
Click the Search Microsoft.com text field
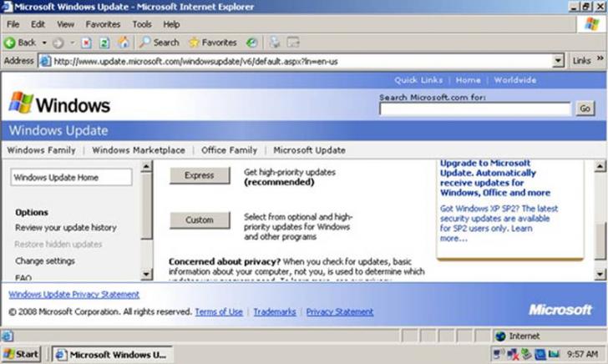[x=474, y=109]
